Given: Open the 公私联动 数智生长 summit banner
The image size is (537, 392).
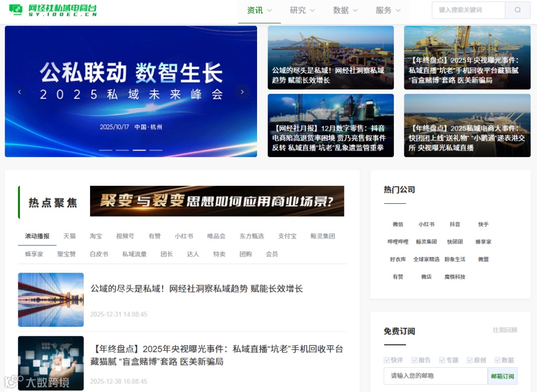Looking at the screenshot, I should [131, 91].
